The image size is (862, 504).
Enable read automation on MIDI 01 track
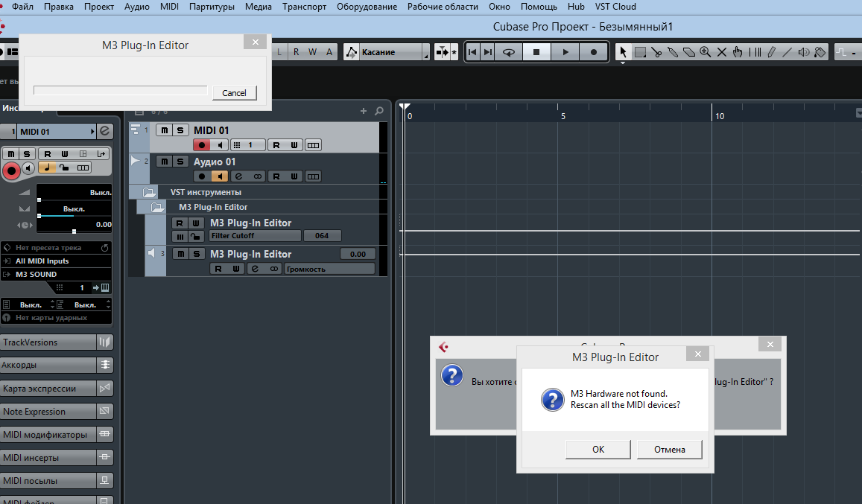point(276,145)
